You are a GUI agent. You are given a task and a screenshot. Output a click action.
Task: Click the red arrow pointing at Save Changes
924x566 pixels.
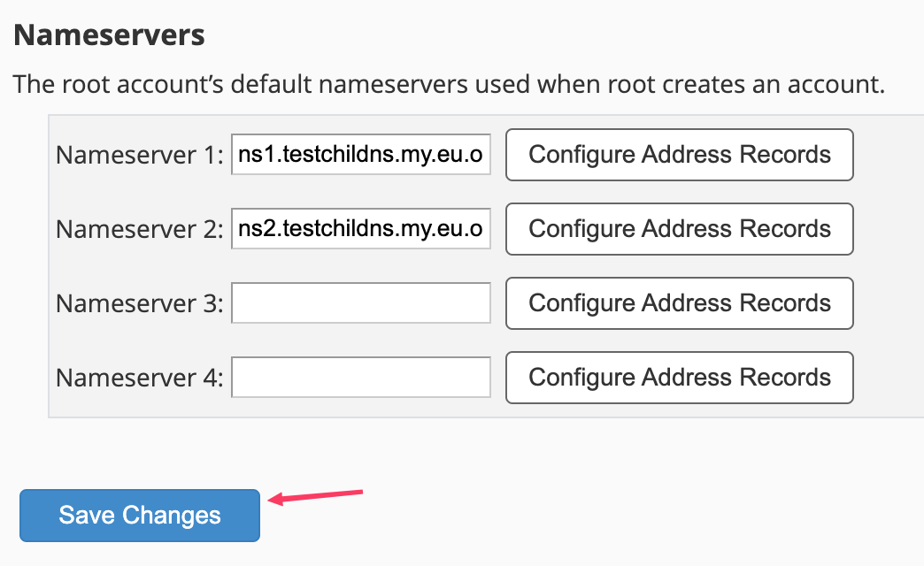[x=317, y=496]
